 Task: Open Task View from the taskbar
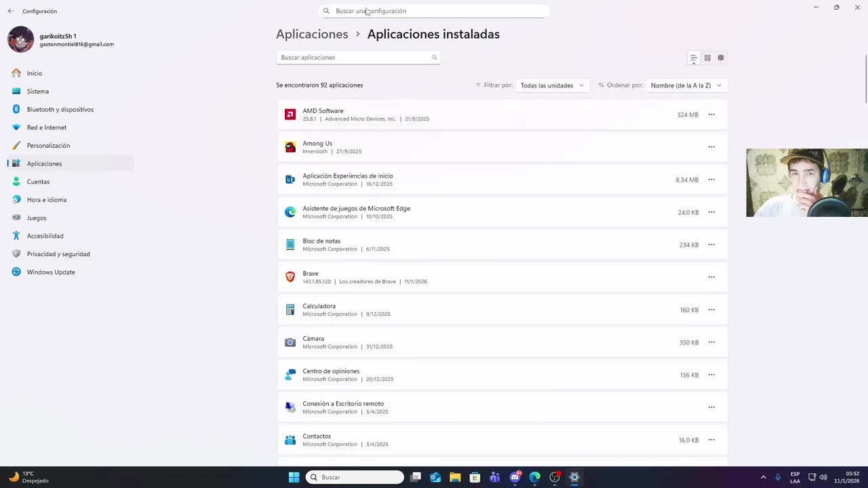tap(416, 477)
